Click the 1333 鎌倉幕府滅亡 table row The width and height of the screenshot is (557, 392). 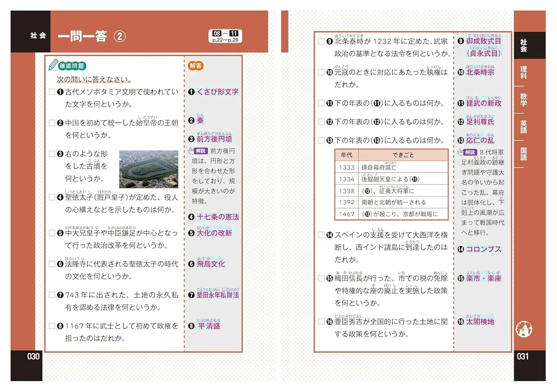coord(391,167)
